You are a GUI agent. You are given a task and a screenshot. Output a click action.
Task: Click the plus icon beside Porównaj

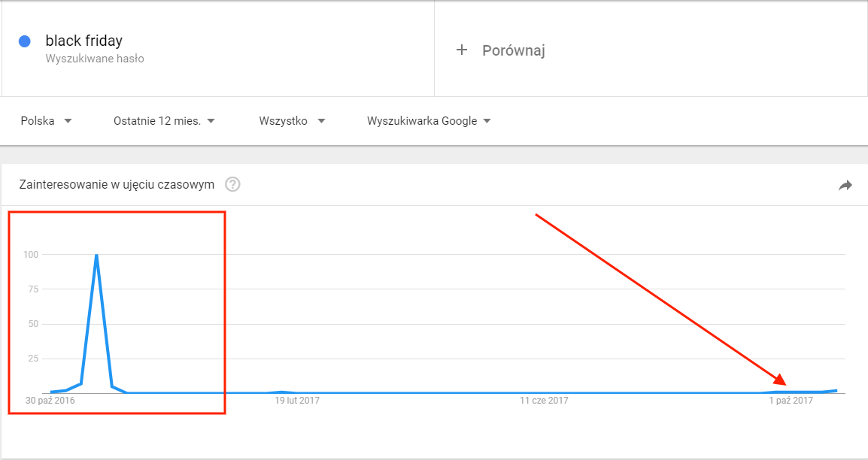462,50
